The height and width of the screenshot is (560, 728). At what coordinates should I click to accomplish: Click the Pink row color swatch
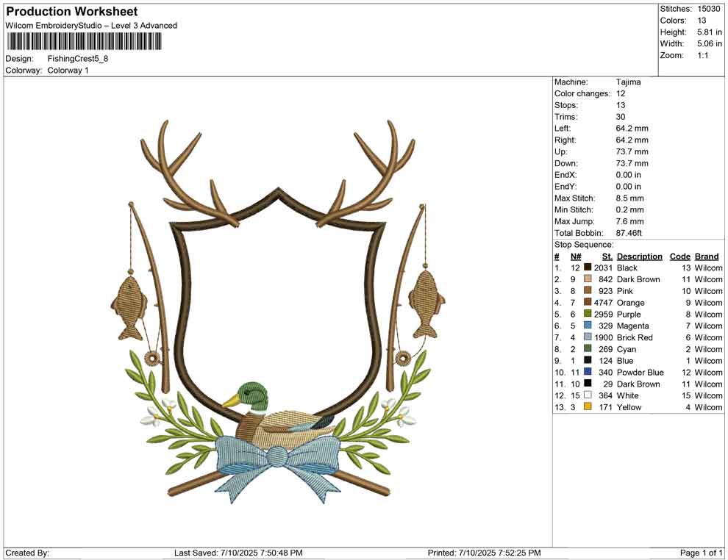click(588, 291)
